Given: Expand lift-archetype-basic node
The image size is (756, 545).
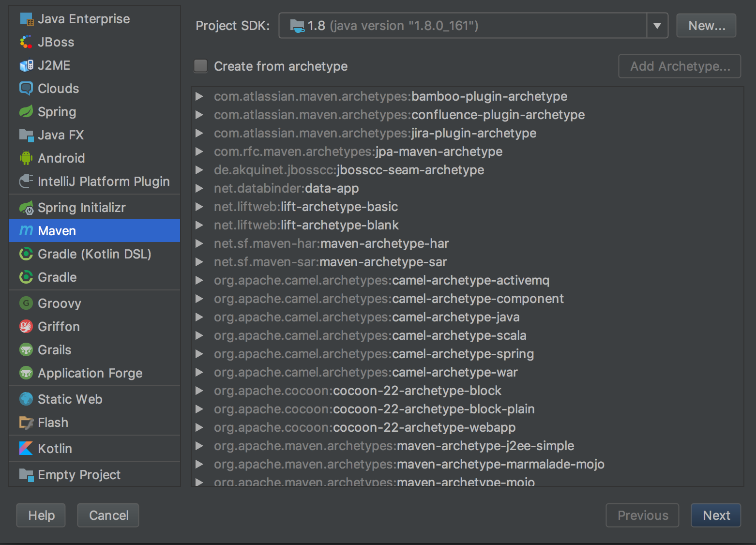Looking at the screenshot, I should coord(199,207).
